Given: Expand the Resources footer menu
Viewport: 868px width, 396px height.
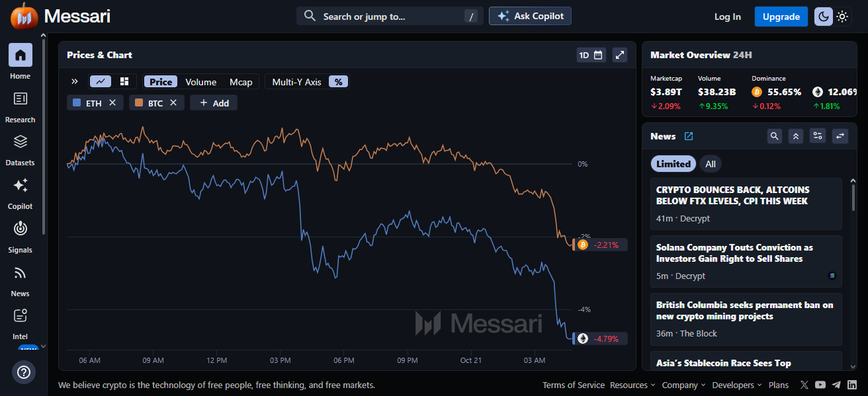Looking at the screenshot, I should tap(632, 385).
